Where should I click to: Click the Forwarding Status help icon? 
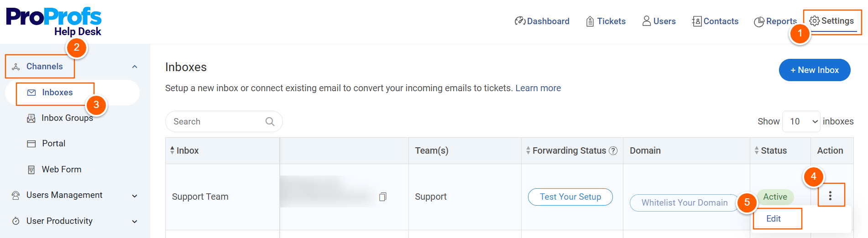coord(613,150)
